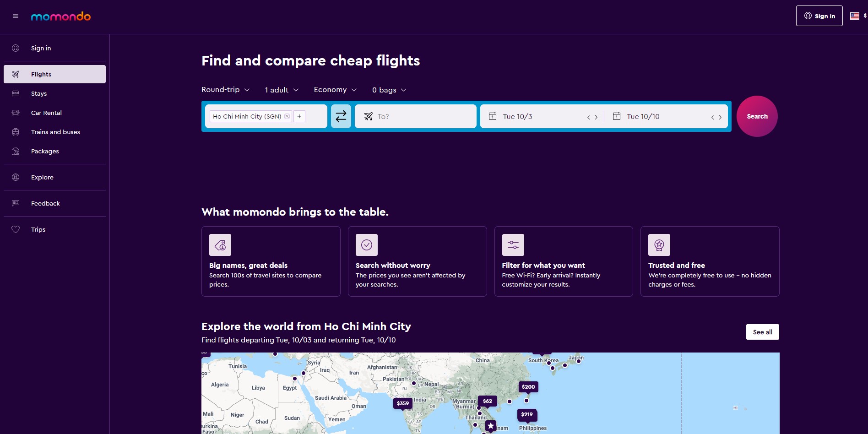Click the momondo logo
The height and width of the screenshot is (434, 868).
(x=61, y=16)
